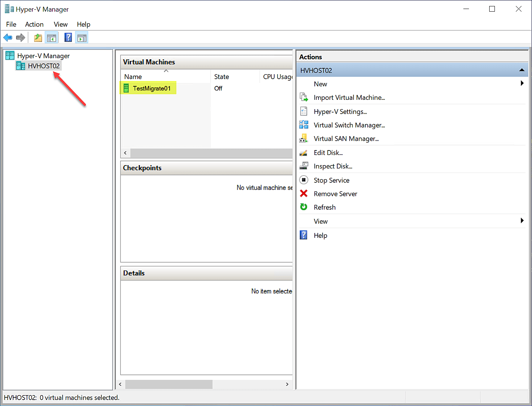532x406 pixels.
Task: Click the green Refresh icon
Action: click(304, 207)
